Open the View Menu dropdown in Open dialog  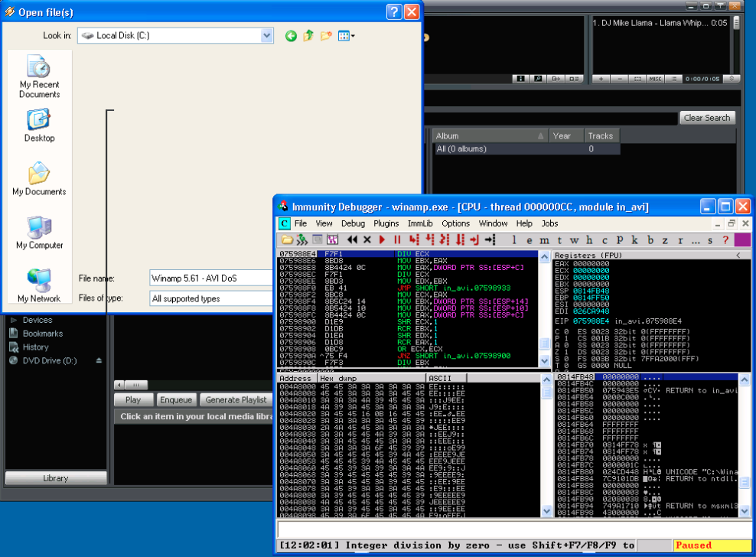(346, 36)
